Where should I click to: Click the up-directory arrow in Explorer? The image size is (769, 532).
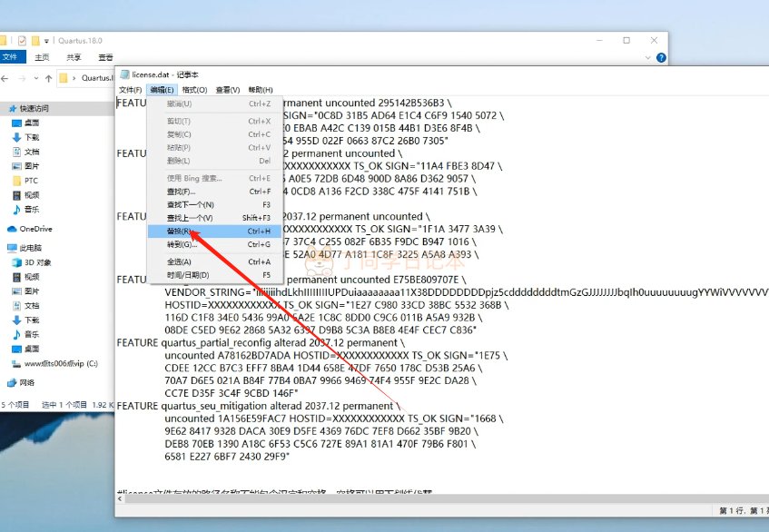pyautogui.click(x=48, y=78)
